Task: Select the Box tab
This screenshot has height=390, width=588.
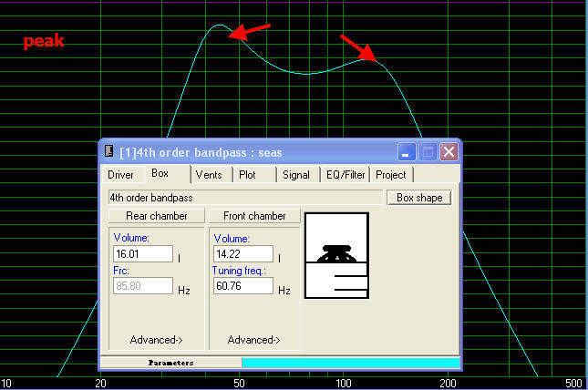Action: click(x=160, y=173)
